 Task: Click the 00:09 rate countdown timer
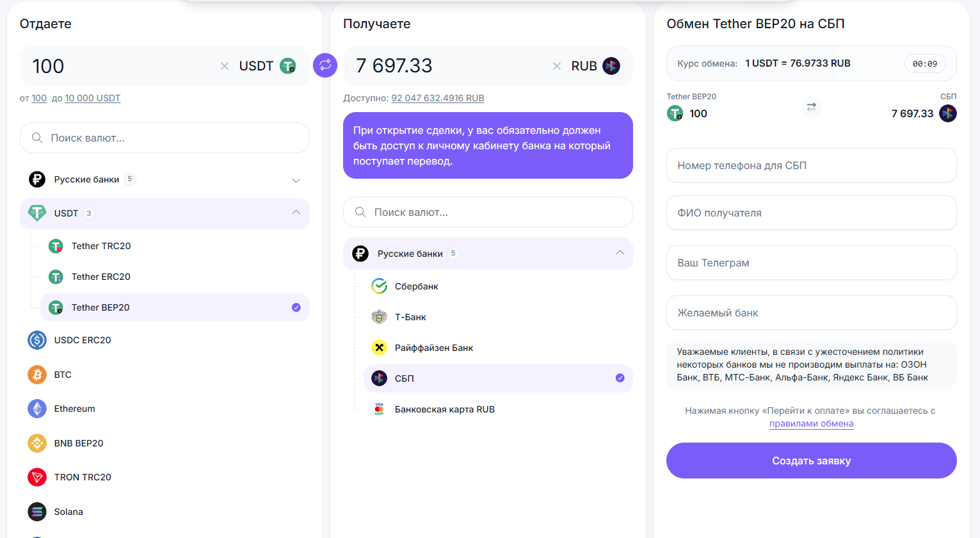[x=925, y=63]
